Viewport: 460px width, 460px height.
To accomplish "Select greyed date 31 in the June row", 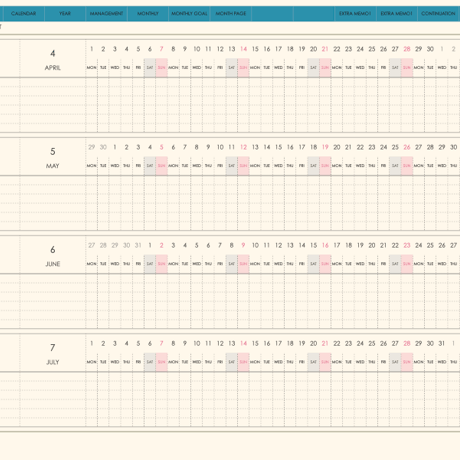I will [138, 245].
